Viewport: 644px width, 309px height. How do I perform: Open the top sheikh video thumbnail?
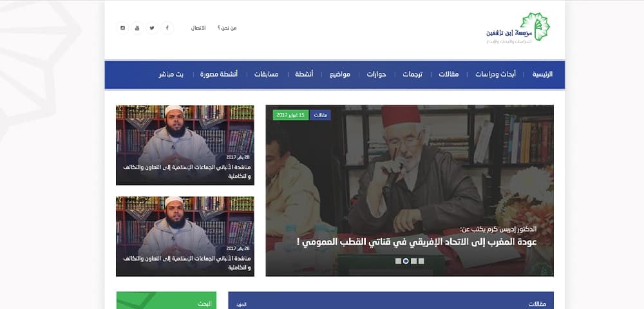pyautogui.click(x=185, y=145)
